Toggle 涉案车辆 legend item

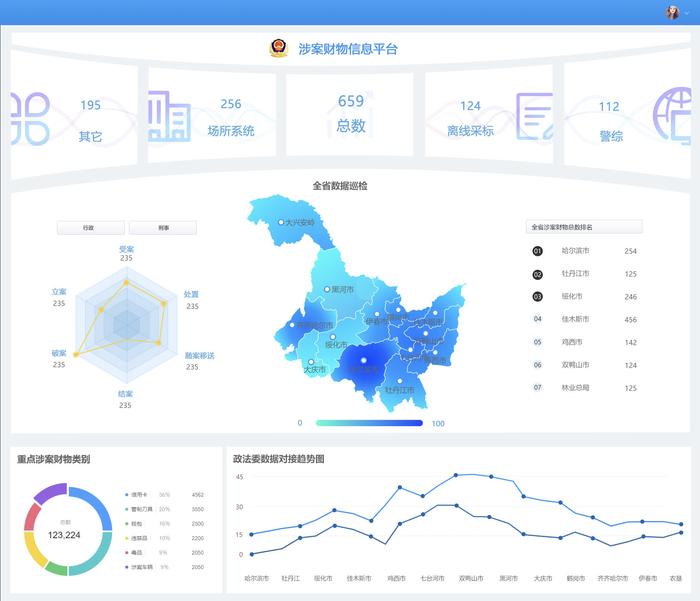[142, 567]
